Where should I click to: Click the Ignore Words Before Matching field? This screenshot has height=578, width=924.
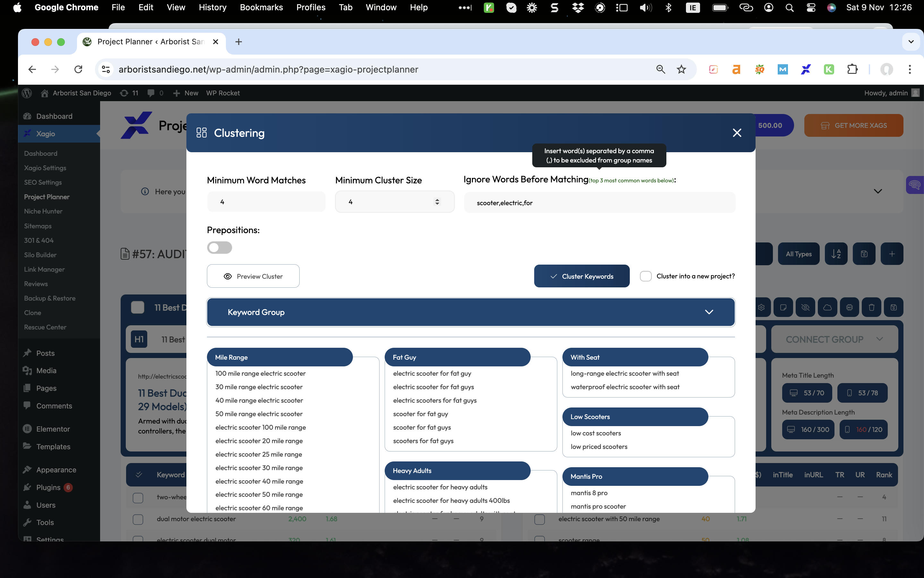point(599,203)
